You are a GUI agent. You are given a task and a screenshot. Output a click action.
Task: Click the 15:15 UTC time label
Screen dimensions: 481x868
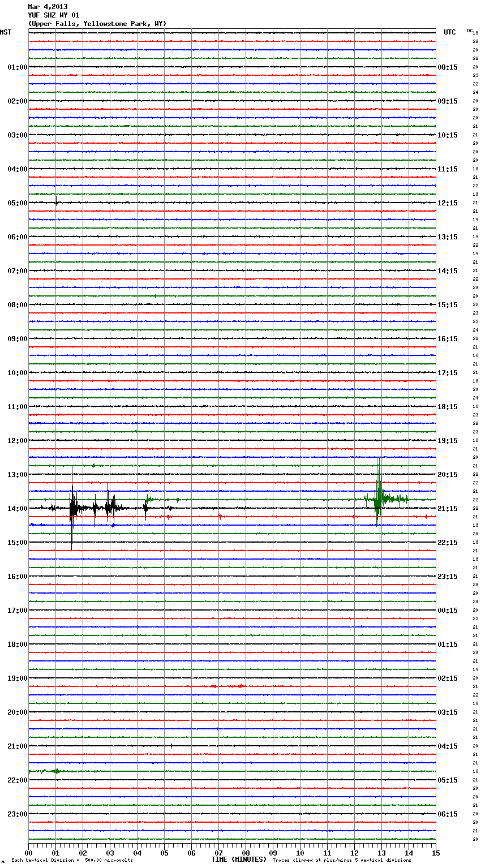(x=448, y=305)
